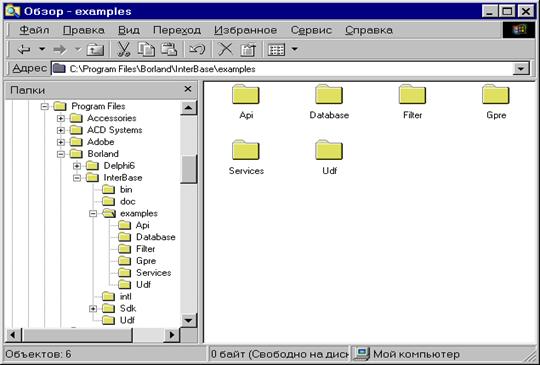Expand the Accessories tree node
The image size is (540, 365).
click(61, 118)
